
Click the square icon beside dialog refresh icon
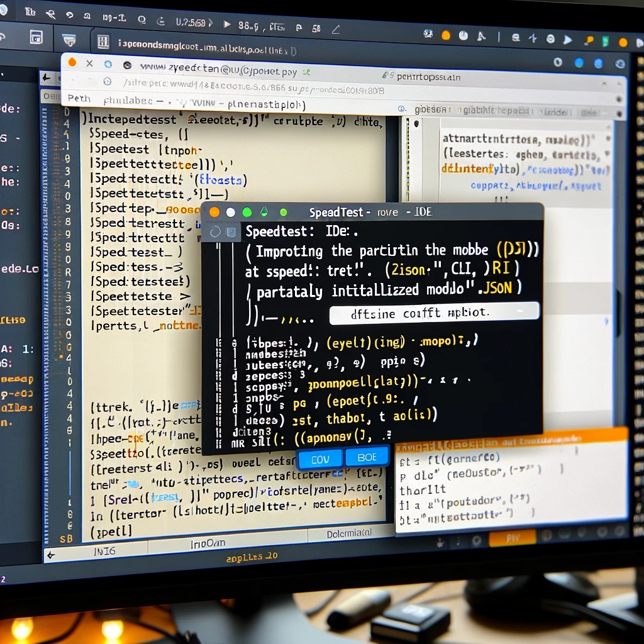[231, 231]
